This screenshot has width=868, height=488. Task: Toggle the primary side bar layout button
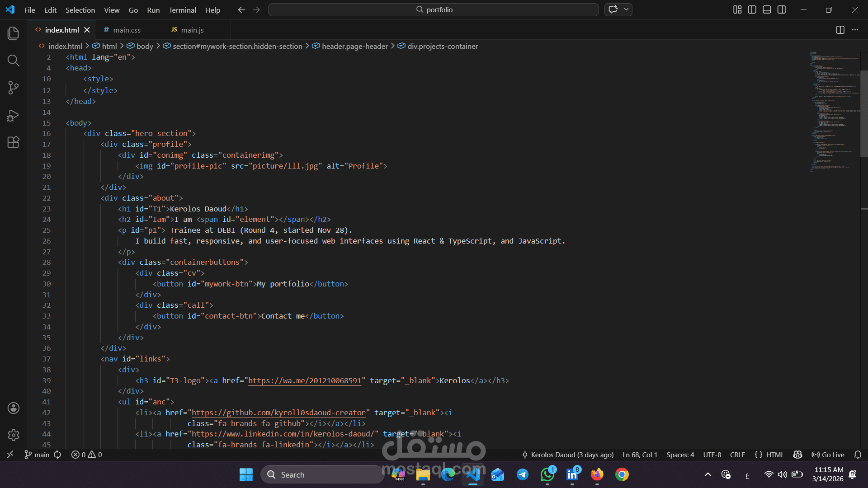pos(752,9)
